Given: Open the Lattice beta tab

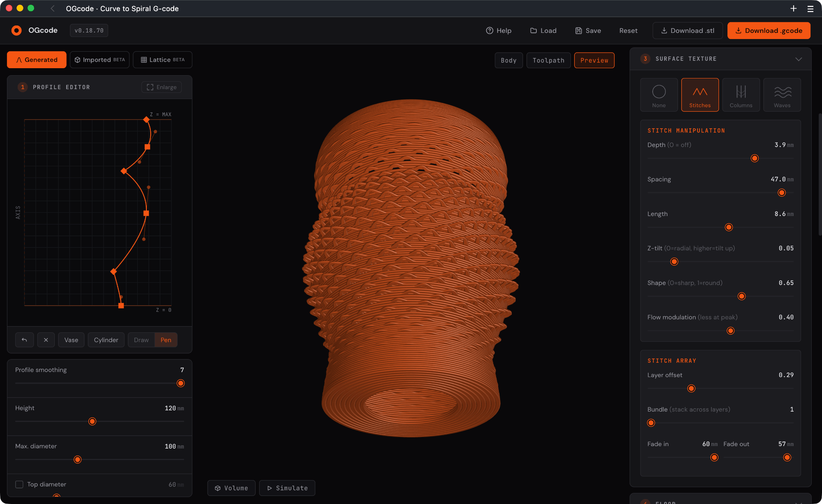Looking at the screenshot, I should point(162,60).
